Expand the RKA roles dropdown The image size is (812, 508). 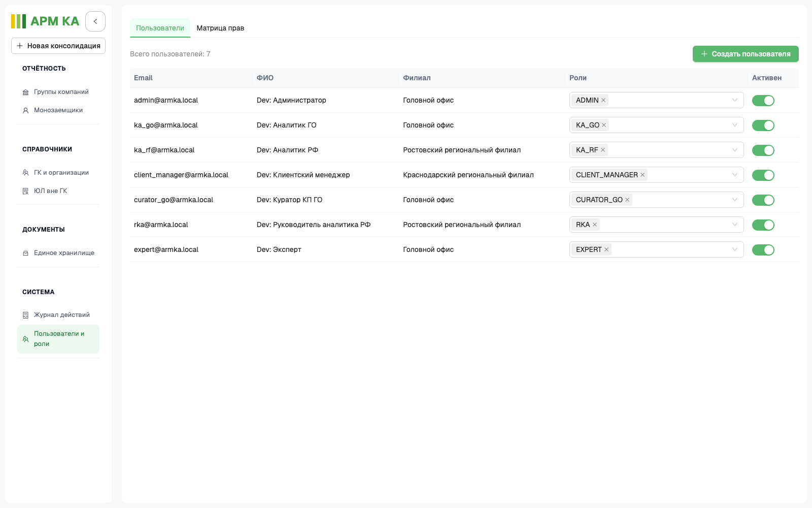(x=734, y=225)
